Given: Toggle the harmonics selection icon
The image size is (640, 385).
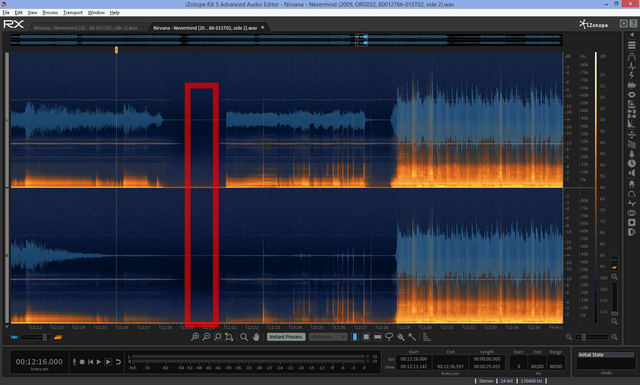Looking at the screenshot, I should (427, 337).
